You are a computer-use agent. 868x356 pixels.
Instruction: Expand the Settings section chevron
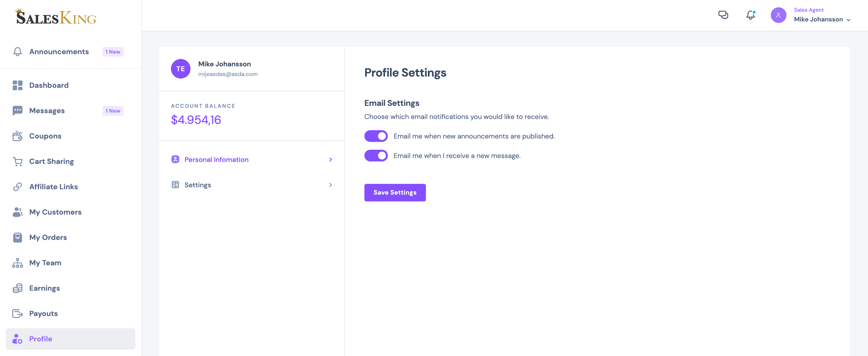tap(330, 185)
